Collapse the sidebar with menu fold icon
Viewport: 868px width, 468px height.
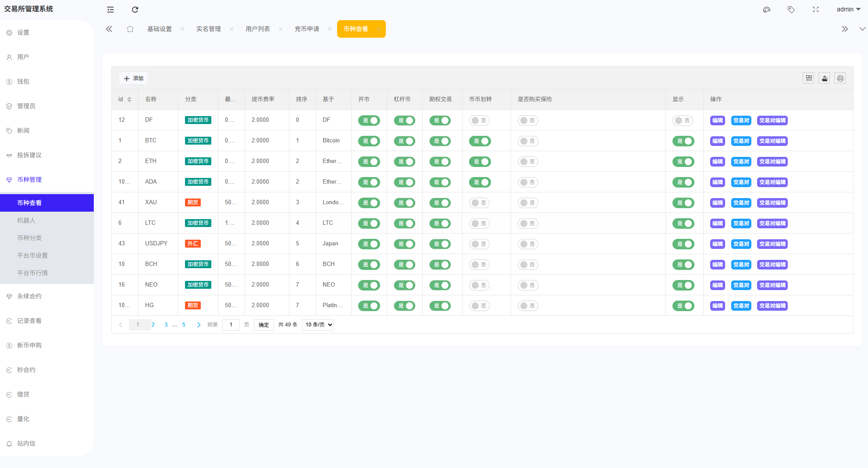(110, 10)
